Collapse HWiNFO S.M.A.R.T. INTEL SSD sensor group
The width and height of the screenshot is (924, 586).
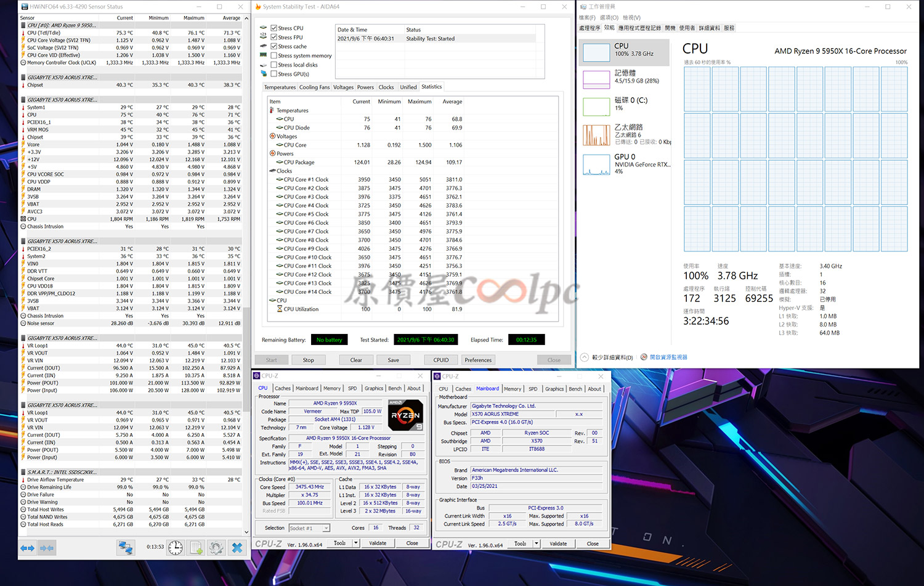23,472
